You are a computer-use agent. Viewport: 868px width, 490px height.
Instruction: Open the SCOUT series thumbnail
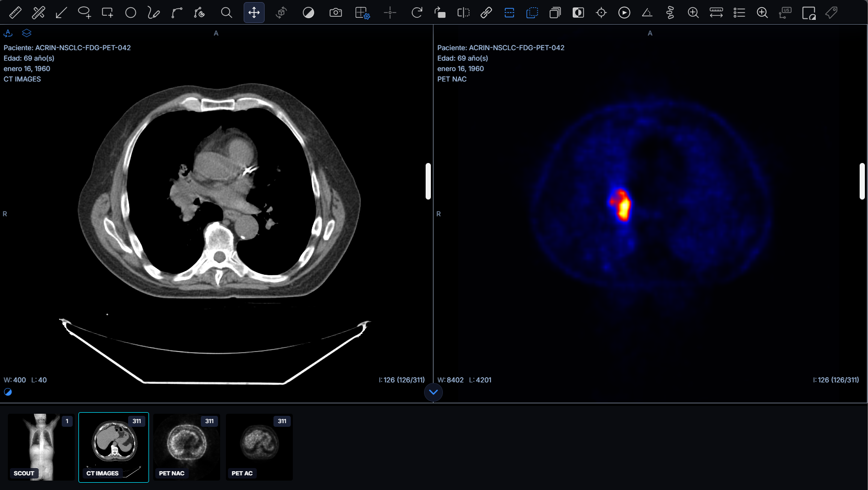41,447
